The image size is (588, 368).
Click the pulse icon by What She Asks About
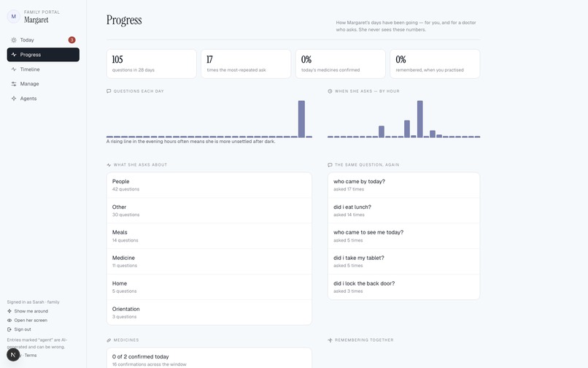coord(109,164)
